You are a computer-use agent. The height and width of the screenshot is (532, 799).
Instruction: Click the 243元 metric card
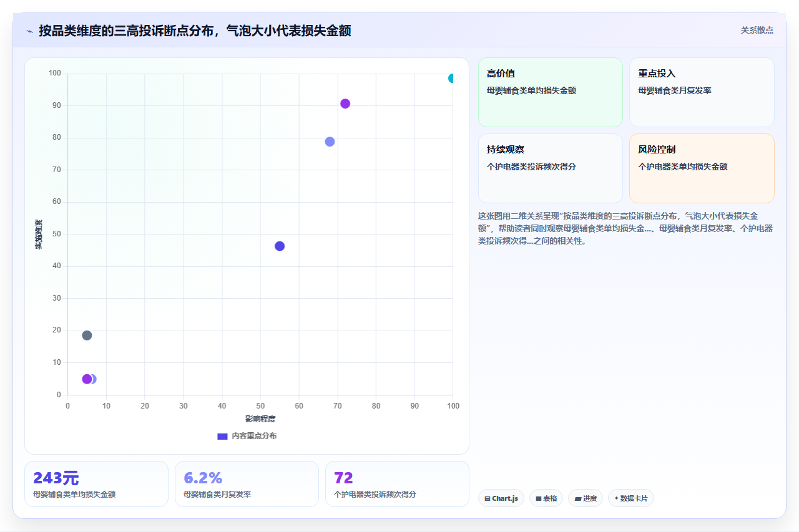pyautogui.click(x=96, y=484)
